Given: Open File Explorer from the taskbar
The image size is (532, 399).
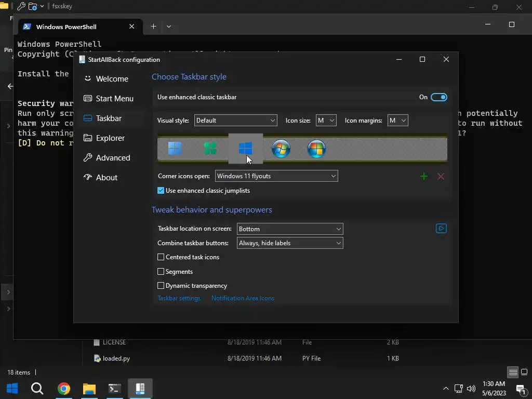Looking at the screenshot, I should (89, 388).
